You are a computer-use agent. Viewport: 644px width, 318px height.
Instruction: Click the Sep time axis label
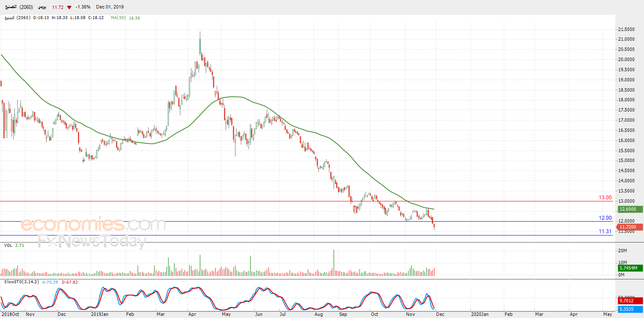click(x=343, y=314)
